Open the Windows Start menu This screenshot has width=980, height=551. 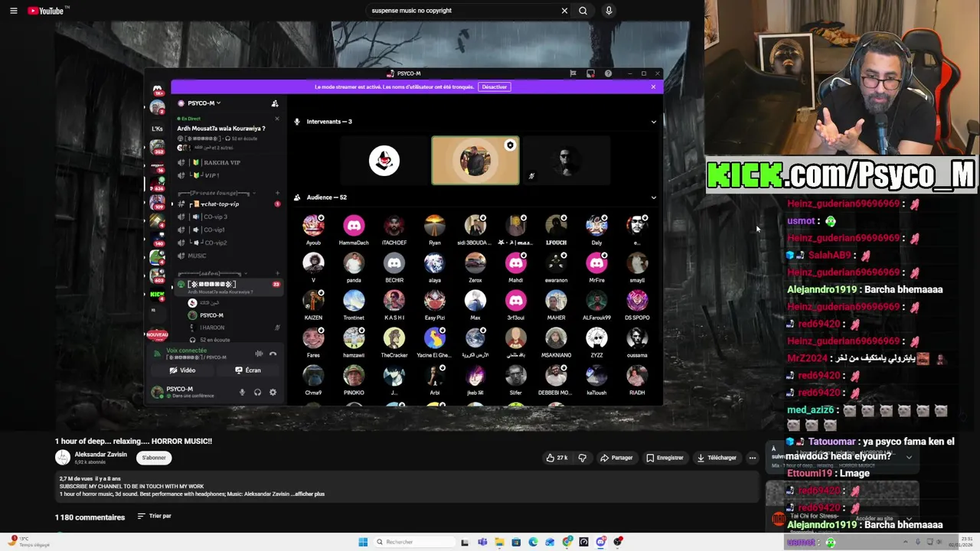coord(363,542)
